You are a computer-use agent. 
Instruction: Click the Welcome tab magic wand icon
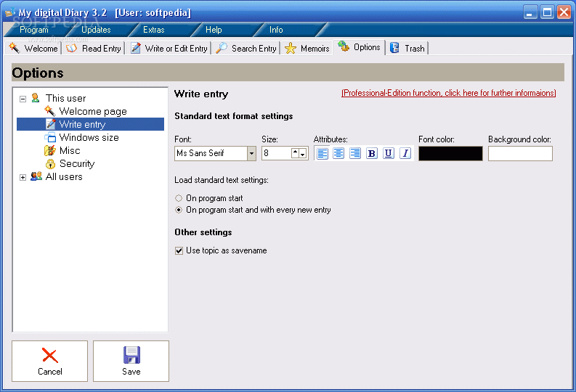point(15,48)
